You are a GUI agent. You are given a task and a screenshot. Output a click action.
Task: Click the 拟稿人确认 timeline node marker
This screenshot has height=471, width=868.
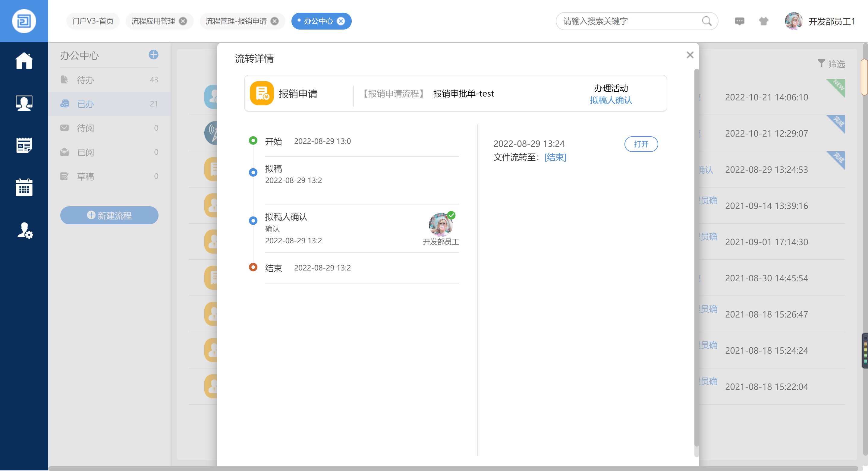coord(253,220)
